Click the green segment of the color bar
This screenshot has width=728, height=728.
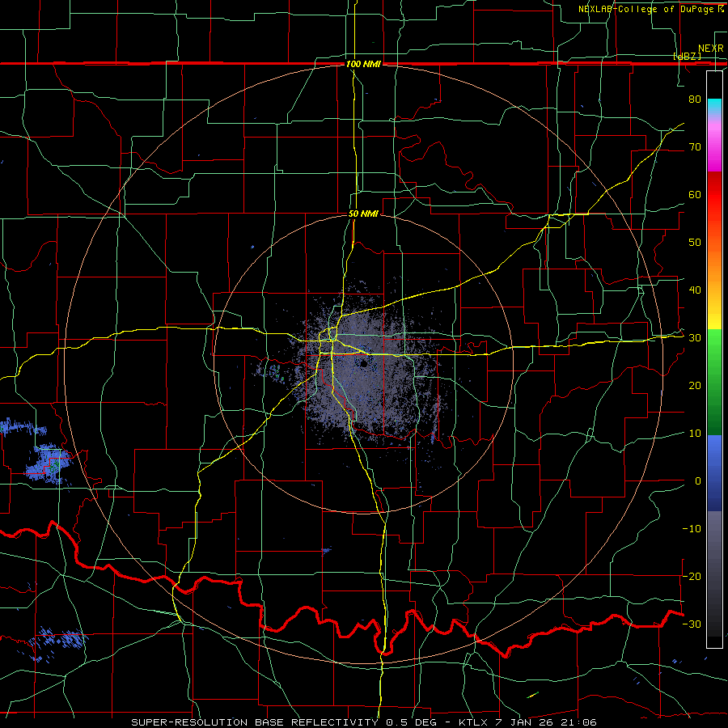714,382
